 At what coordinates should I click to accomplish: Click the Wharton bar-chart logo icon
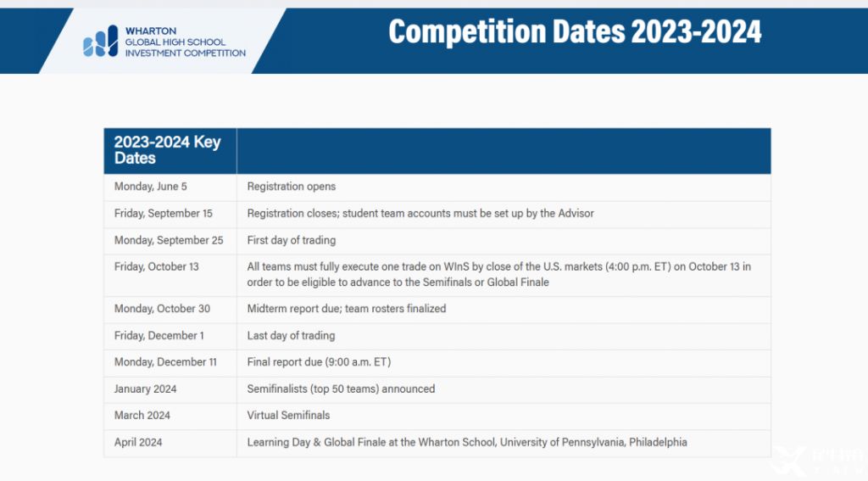click(x=101, y=41)
